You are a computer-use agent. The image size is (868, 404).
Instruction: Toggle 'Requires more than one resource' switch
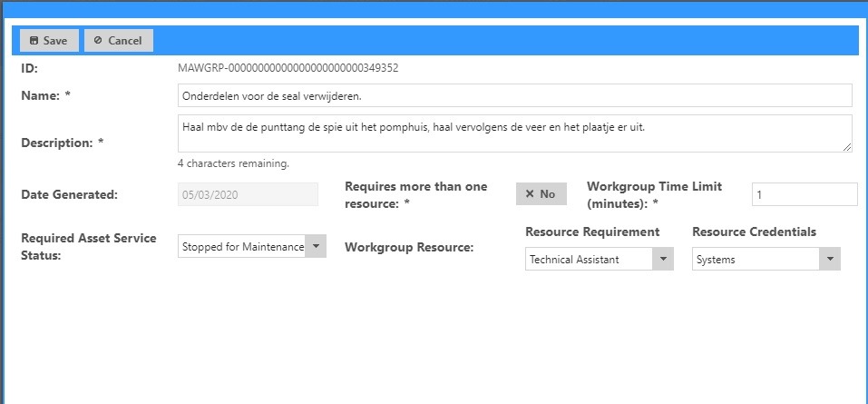click(x=541, y=194)
